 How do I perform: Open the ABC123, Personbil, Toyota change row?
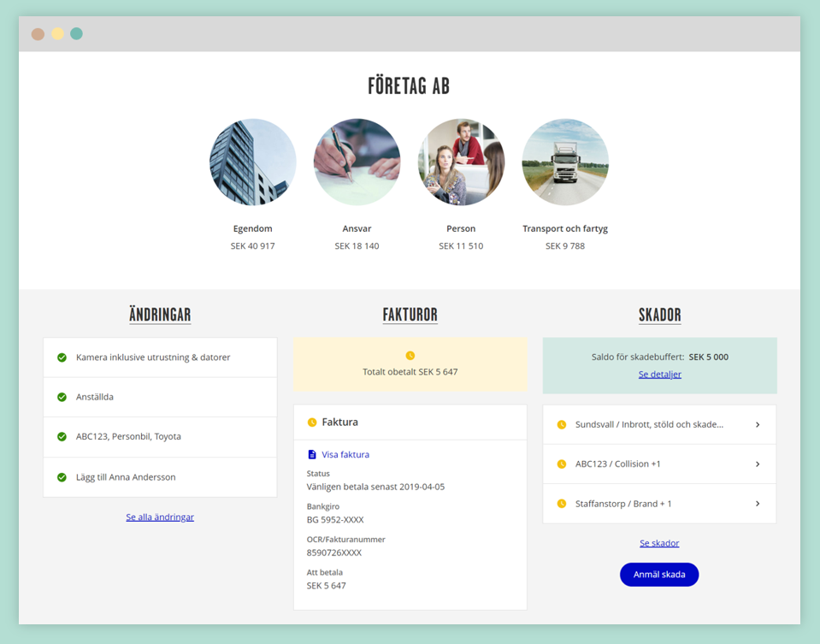point(160,437)
